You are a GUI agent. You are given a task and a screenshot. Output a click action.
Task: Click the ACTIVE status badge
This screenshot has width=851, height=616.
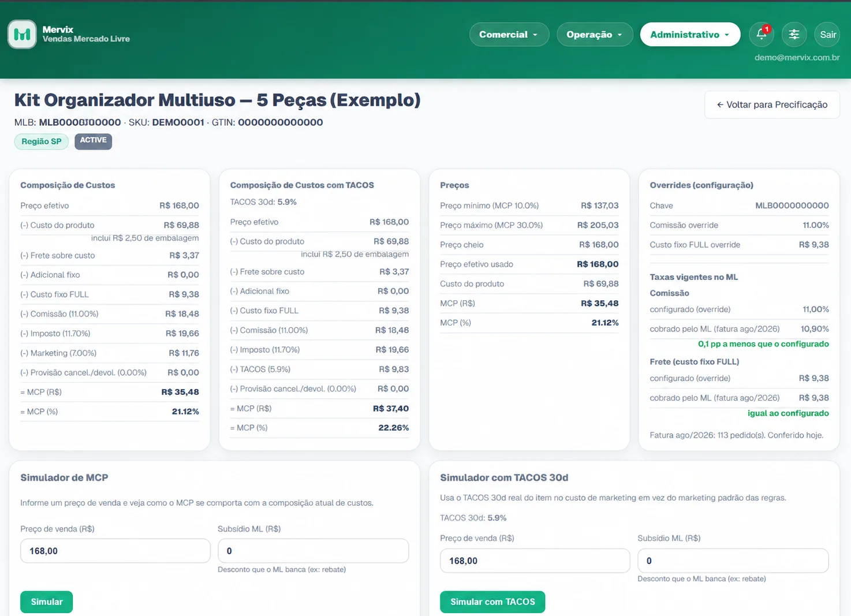click(93, 141)
